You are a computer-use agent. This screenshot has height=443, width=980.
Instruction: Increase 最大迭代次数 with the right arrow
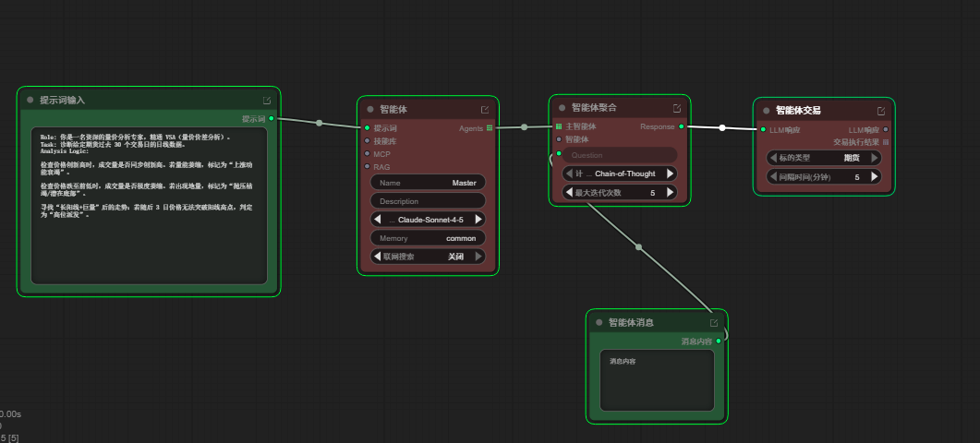point(671,193)
